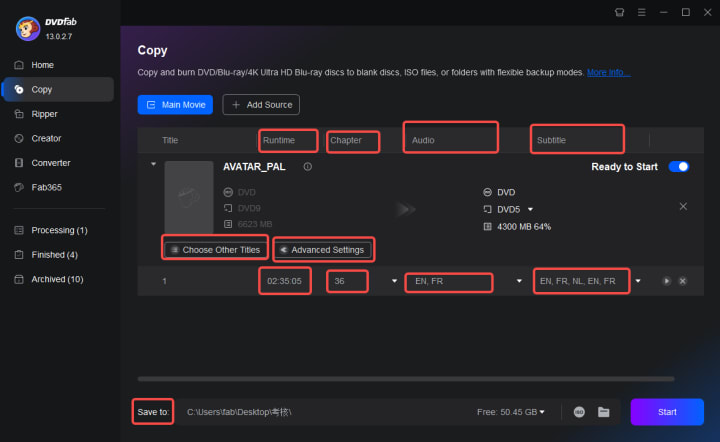This screenshot has width=720, height=442.
Task: Click the DVDFab mascot logo
Action: (28, 28)
